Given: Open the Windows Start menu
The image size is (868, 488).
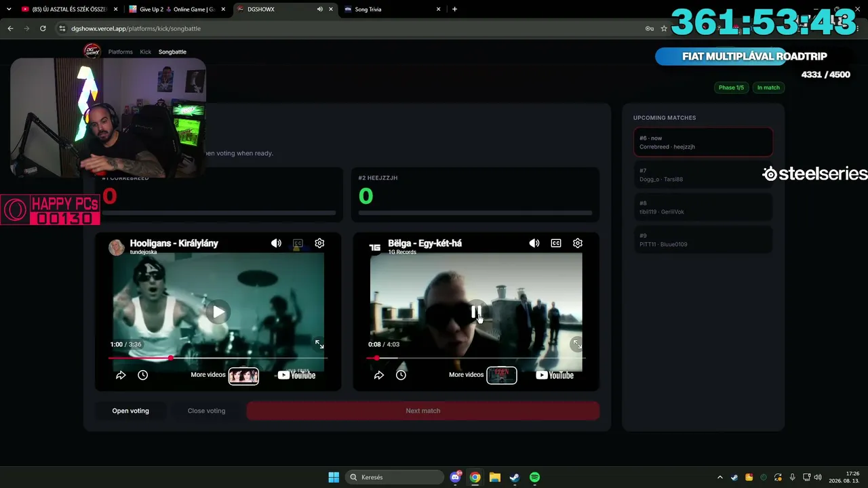Looking at the screenshot, I should point(334,477).
